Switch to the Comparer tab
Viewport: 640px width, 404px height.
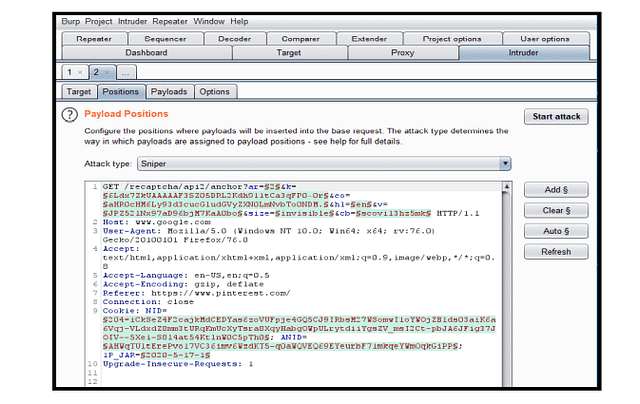[x=301, y=39]
